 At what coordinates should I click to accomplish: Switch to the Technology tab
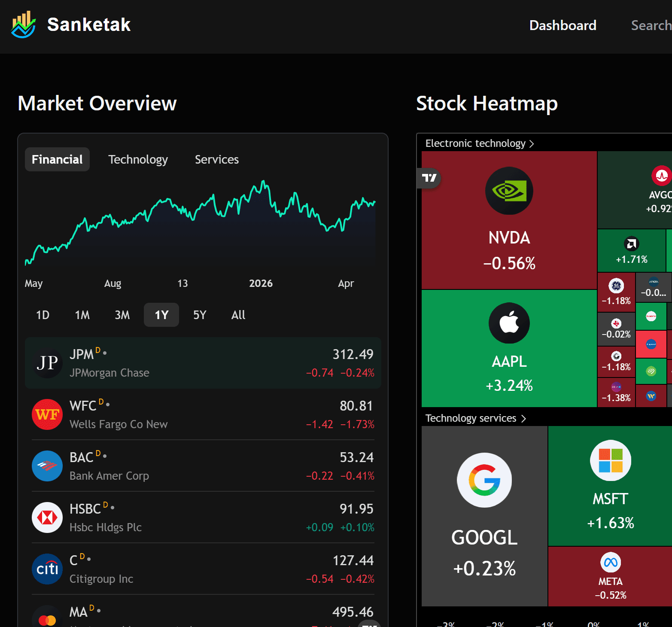138,159
